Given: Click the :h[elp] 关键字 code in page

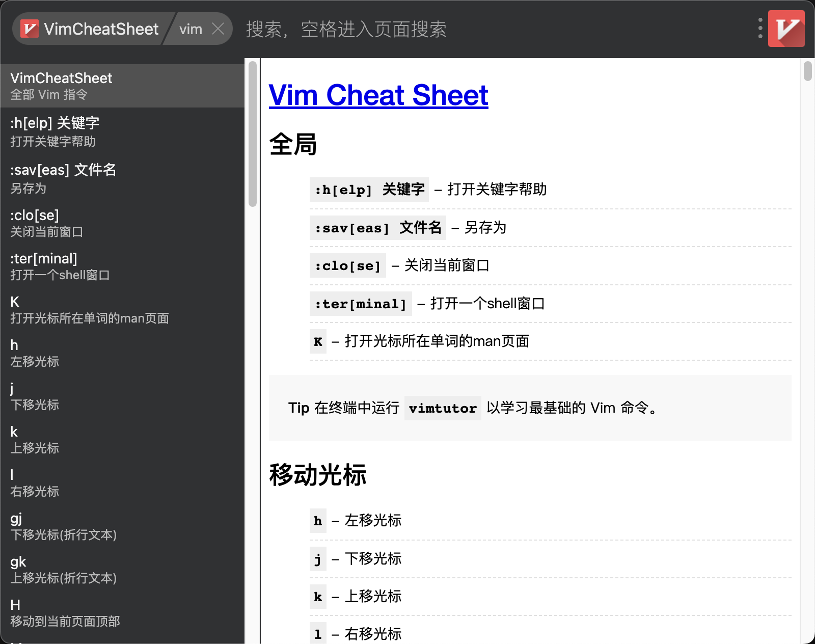Looking at the screenshot, I should [369, 190].
